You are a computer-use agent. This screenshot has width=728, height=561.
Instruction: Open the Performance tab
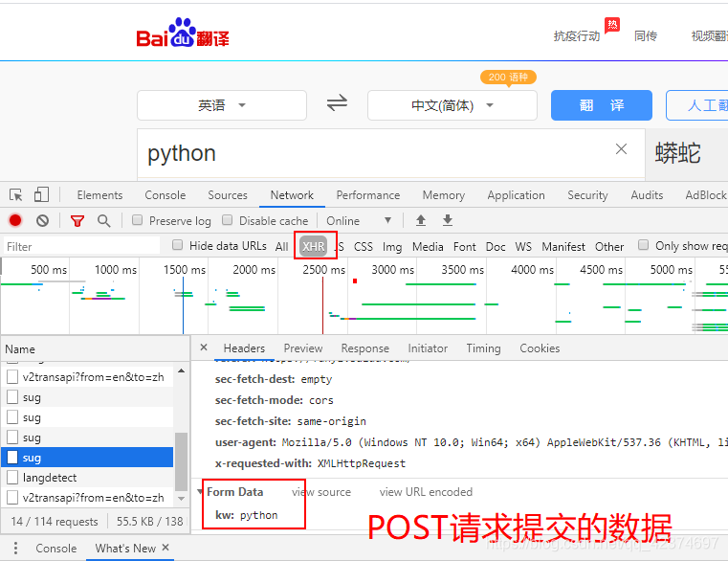368,195
